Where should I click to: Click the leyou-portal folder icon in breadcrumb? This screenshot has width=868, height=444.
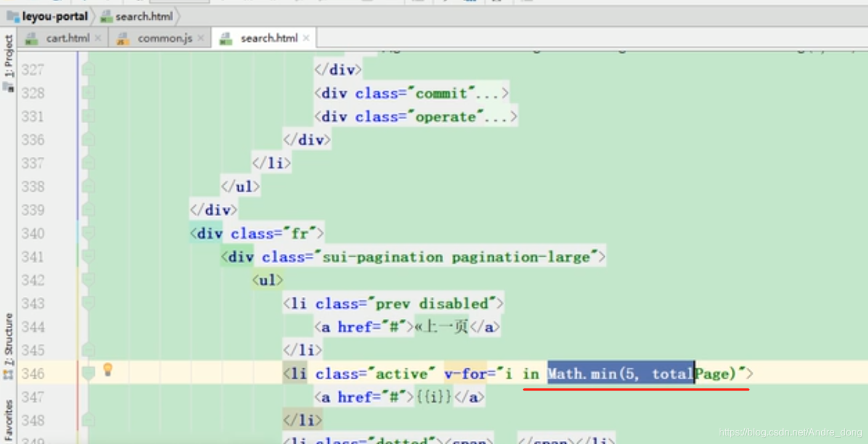click(x=13, y=16)
